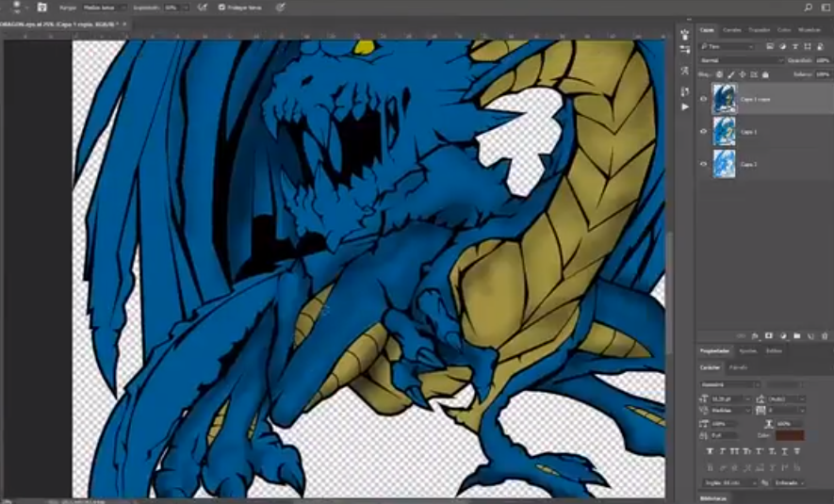This screenshot has width=834, height=504.
Task: Open the brush settings sliders dock icon
Action: point(684,49)
